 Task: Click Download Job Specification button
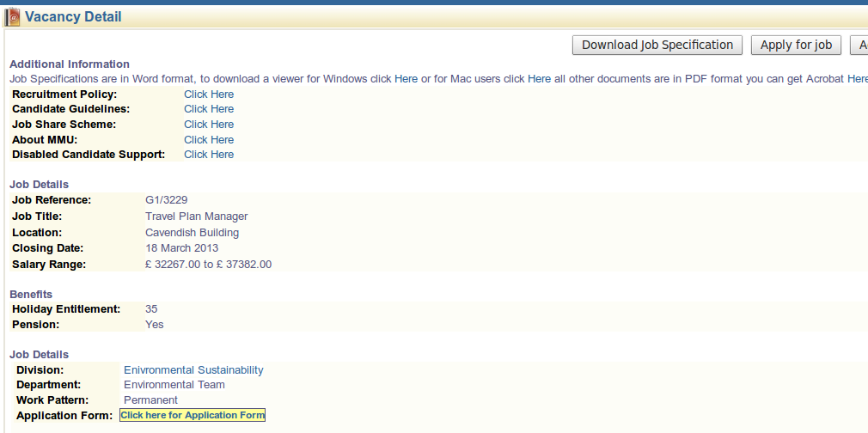[x=657, y=46]
